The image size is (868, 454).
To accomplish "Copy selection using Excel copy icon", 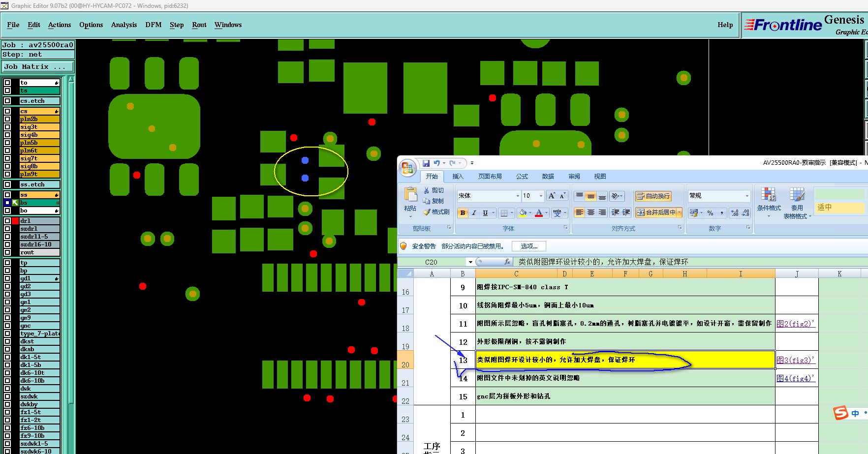I will [x=427, y=201].
